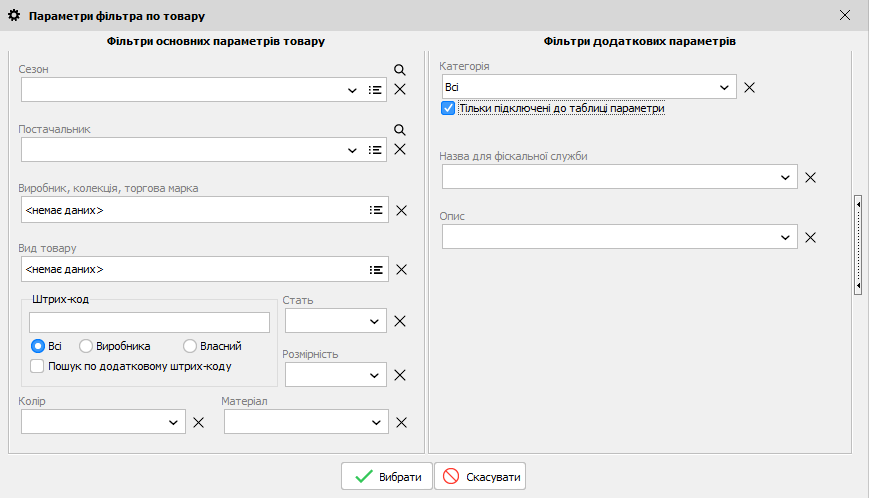Select the Власний barcode radio button
The height and width of the screenshot is (498, 869).
191,346
